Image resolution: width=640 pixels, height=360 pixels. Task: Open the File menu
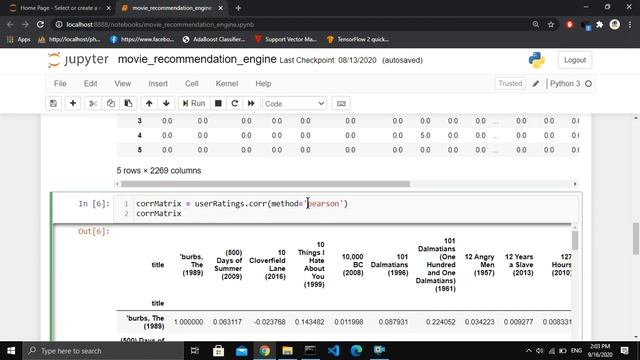point(60,84)
